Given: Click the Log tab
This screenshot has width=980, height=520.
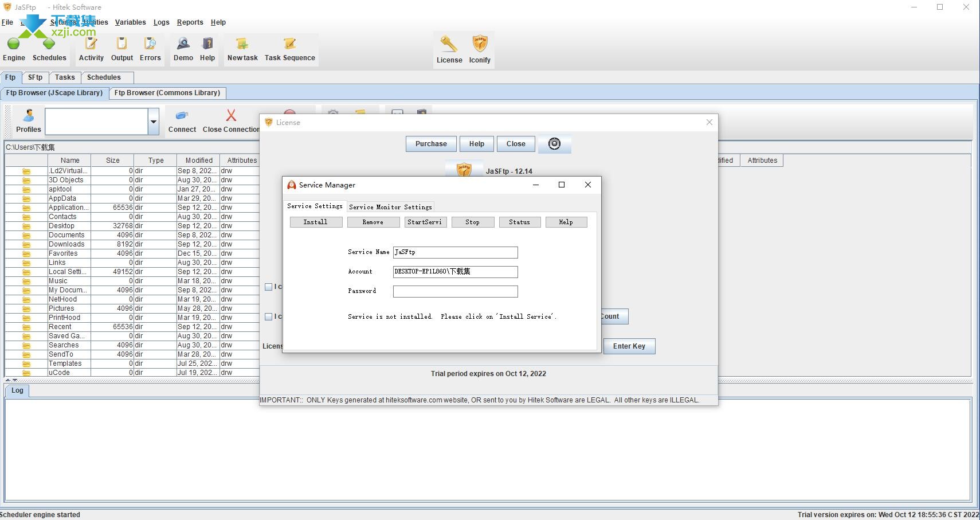Looking at the screenshot, I should point(17,390).
